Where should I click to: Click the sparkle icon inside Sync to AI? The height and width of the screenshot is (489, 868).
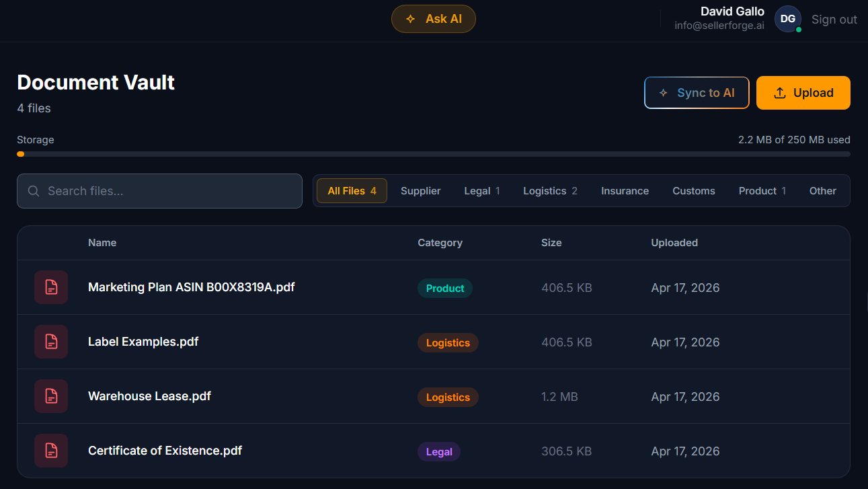coord(664,92)
